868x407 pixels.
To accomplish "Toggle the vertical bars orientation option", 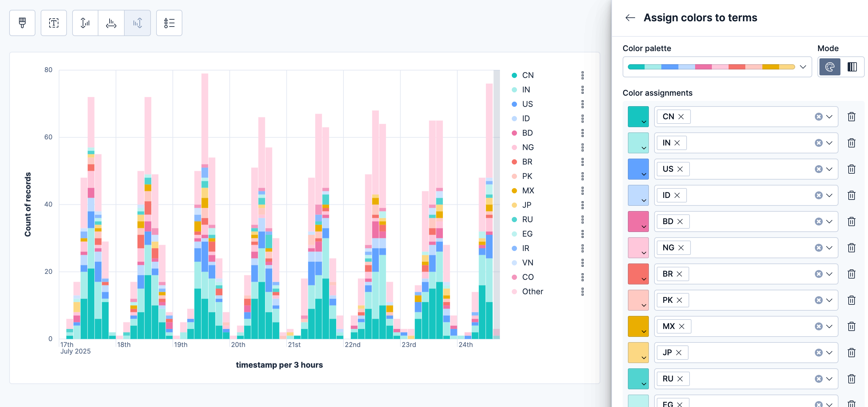I will pyautogui.click(x=137, y=23).
